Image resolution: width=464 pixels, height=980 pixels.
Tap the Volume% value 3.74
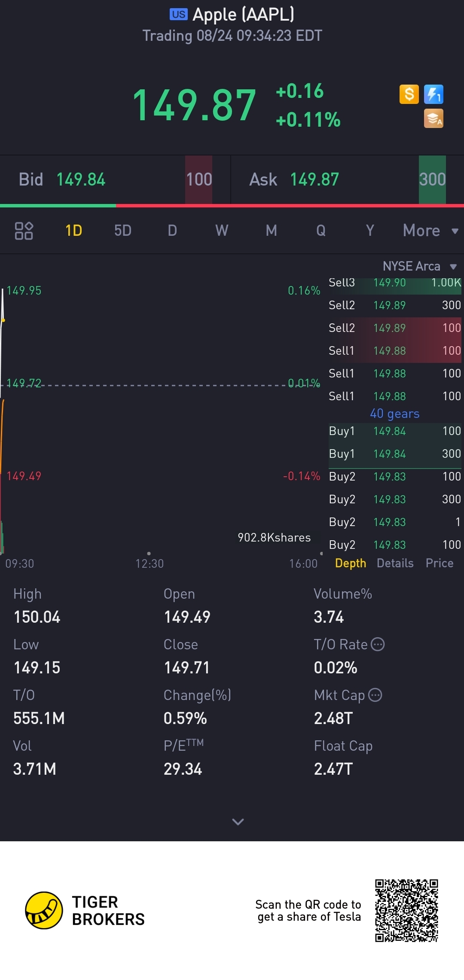[329, 617]
